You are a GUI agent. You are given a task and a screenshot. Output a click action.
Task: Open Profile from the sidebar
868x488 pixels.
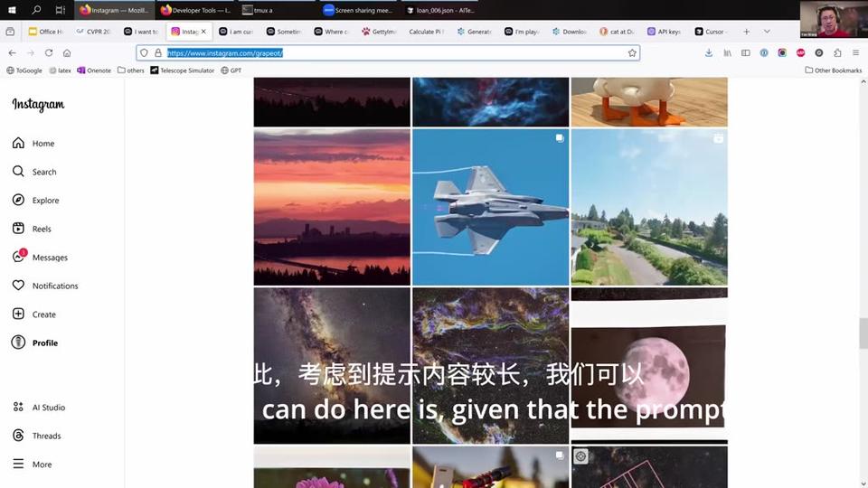(35, 343)
